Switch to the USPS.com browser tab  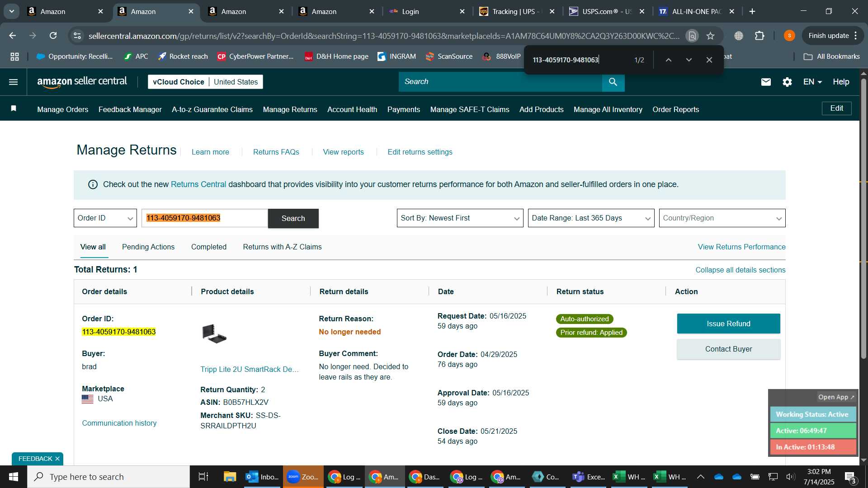[606, 11]
